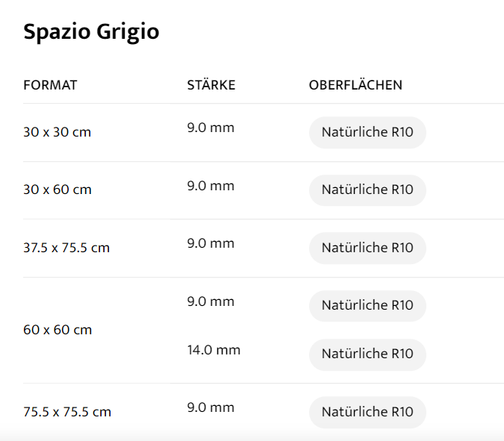
Task: Click the FORMAT column header
Action: [50, 85]
